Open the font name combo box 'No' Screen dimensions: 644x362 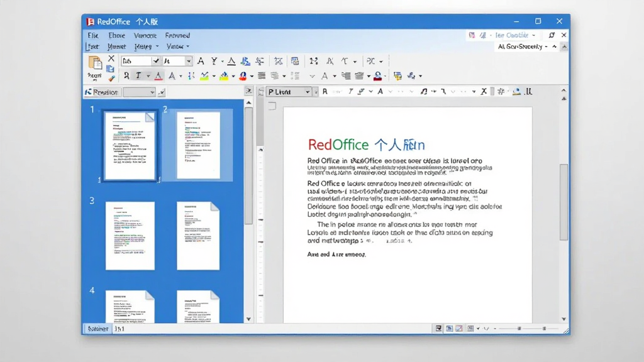pos(140,61)
